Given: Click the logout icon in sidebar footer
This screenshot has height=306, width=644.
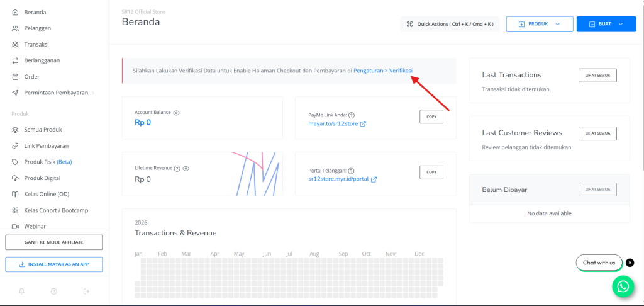Looking at the screenshot, I should 86,292.
